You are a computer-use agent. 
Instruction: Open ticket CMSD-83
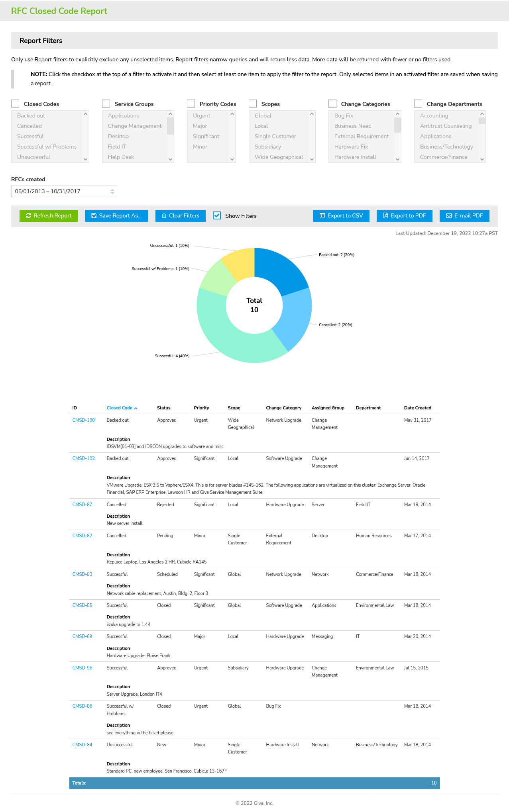pos(82,574)
